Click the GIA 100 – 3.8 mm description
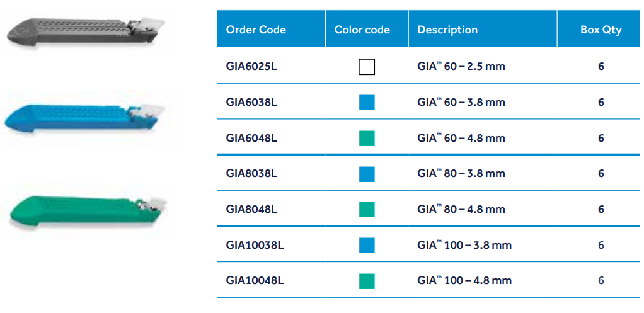Viewport: 644px width, 313px height. (x=464, y=245)
